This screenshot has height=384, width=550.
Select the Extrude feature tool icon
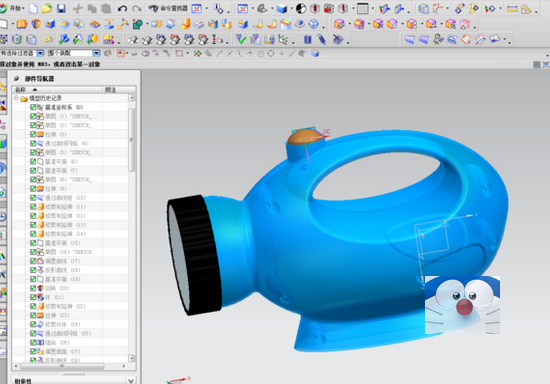point(22,24)
